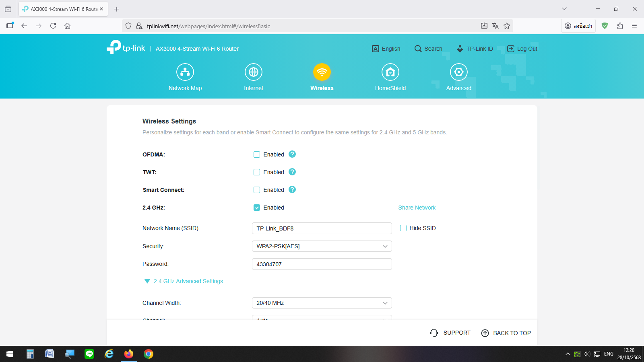Click the TWT help question mark icon
This screenshot has height=362, width=644.
292,172
